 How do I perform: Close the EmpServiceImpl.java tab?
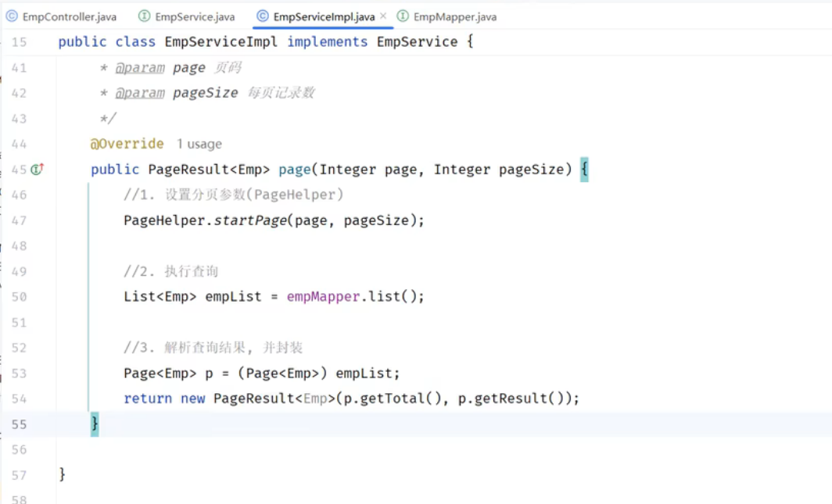click(383, 16)
